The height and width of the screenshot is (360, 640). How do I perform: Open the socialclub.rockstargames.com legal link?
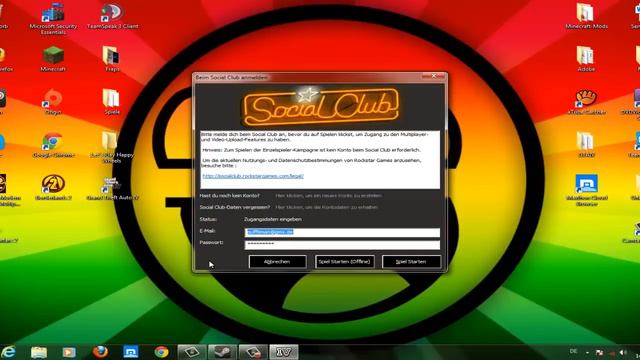tap(253, 176)
